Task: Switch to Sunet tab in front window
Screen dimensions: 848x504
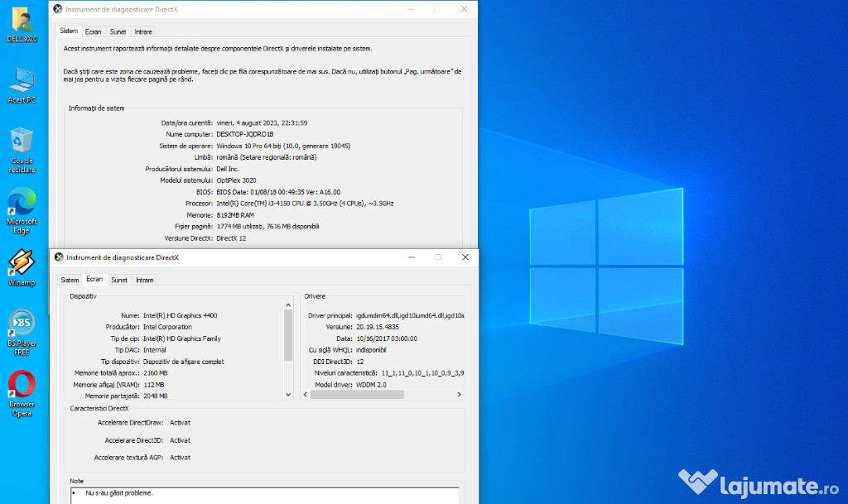Action: [119, 280]
